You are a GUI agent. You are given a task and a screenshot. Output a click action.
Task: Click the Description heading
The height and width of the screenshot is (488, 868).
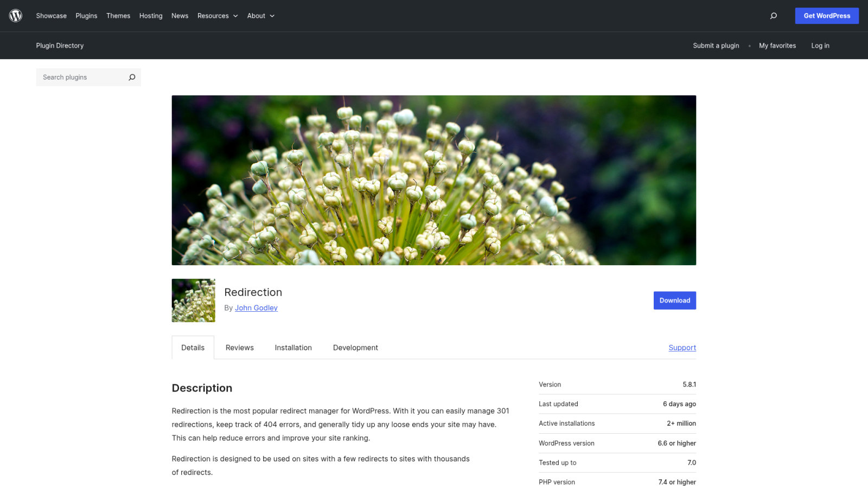(202, 388)
